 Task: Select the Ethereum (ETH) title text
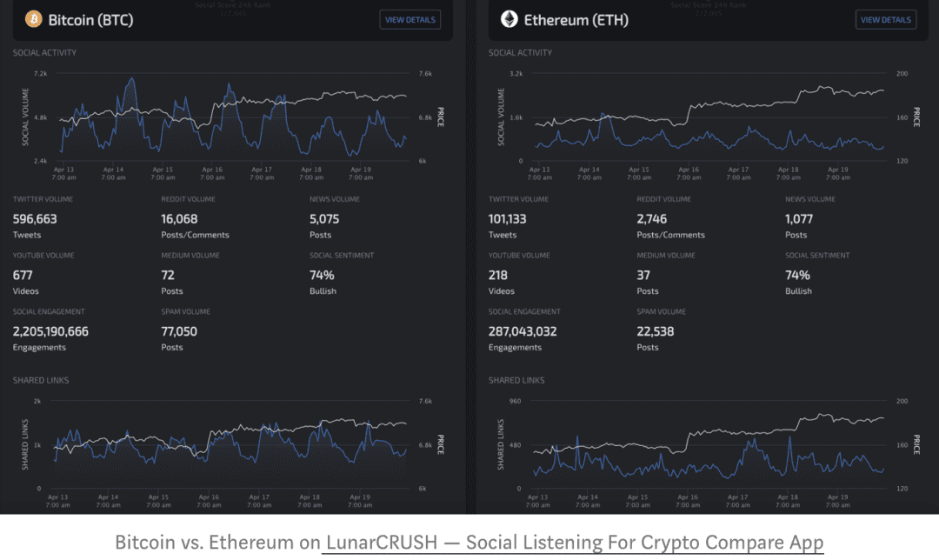[x=576, y=20]
